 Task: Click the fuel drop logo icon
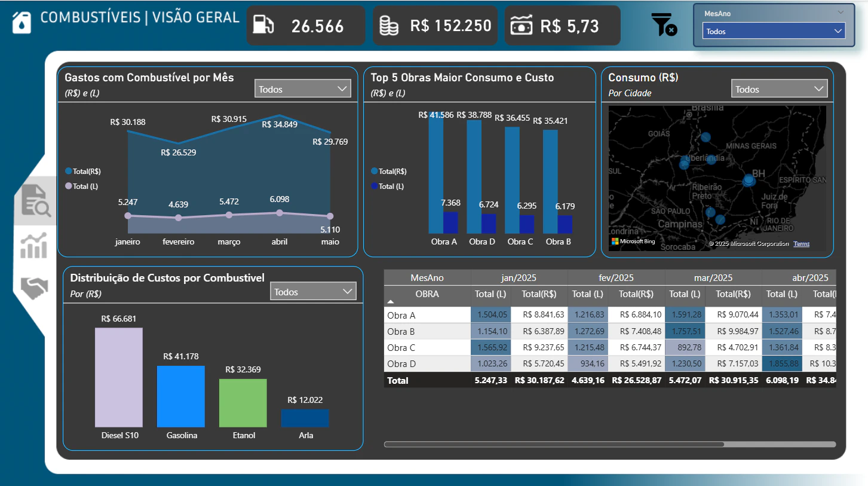pyautogui.click(x=22, y=23)
